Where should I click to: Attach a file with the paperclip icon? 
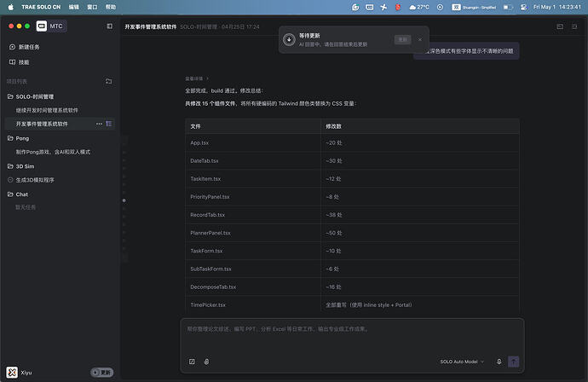tap(206, 362)
